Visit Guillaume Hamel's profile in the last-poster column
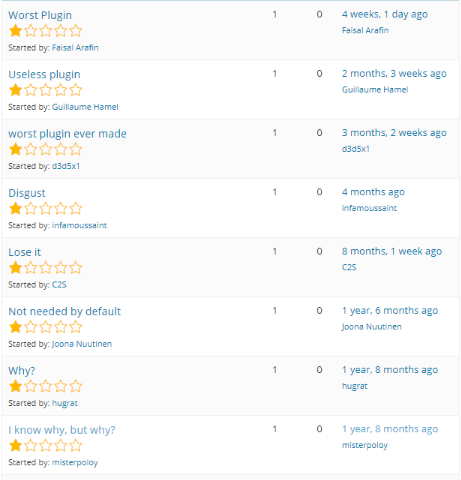This screenshot has height=480, width=461. point(375,90)
